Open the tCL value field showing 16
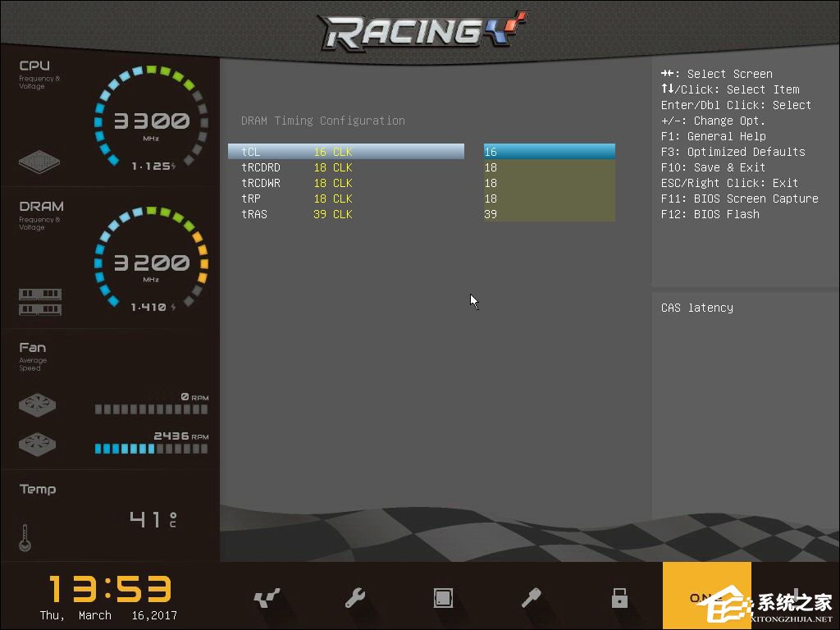This screenshot has width=840, height=630. click(x=549, y=152)
